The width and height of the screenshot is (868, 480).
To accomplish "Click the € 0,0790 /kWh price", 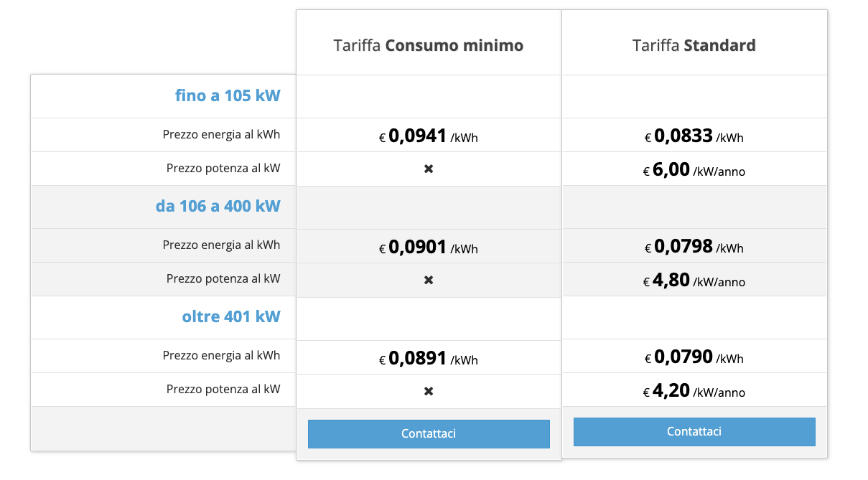I will pyautogui.click(x=694, y=358).
